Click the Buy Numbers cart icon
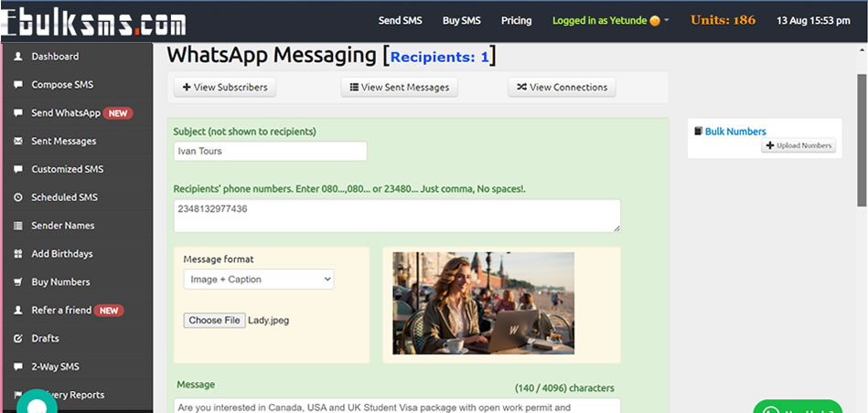868x413 pixels. pyautogui.click(x=18, y=282)
